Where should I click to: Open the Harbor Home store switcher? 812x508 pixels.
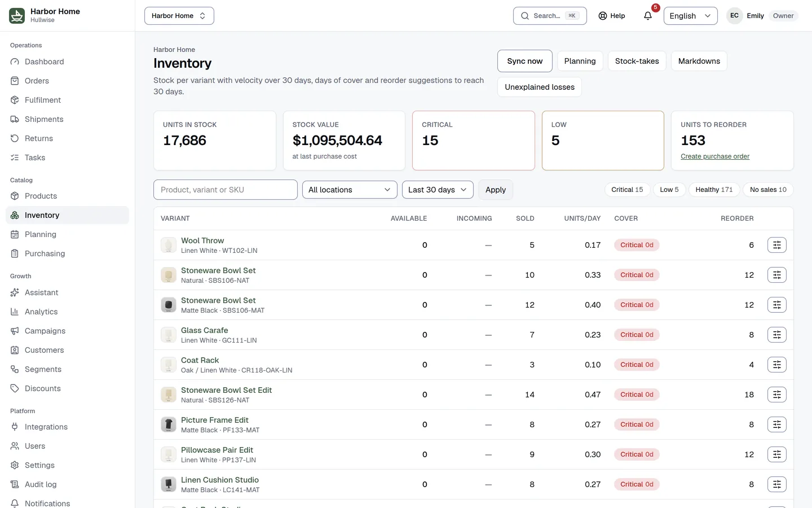[x=179, y=16]
